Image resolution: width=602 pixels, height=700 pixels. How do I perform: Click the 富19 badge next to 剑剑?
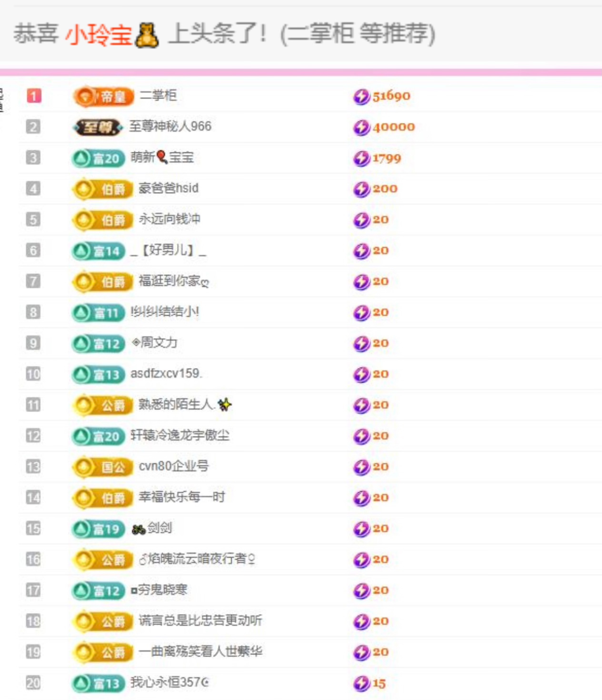click(98, 529)
